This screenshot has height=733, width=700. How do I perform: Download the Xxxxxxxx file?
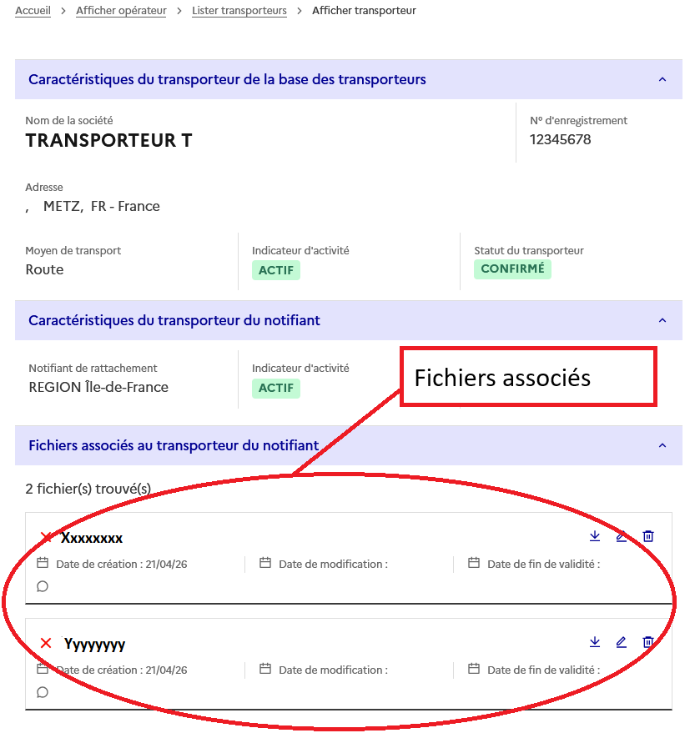pyautogui.click(x=594, y=535)
